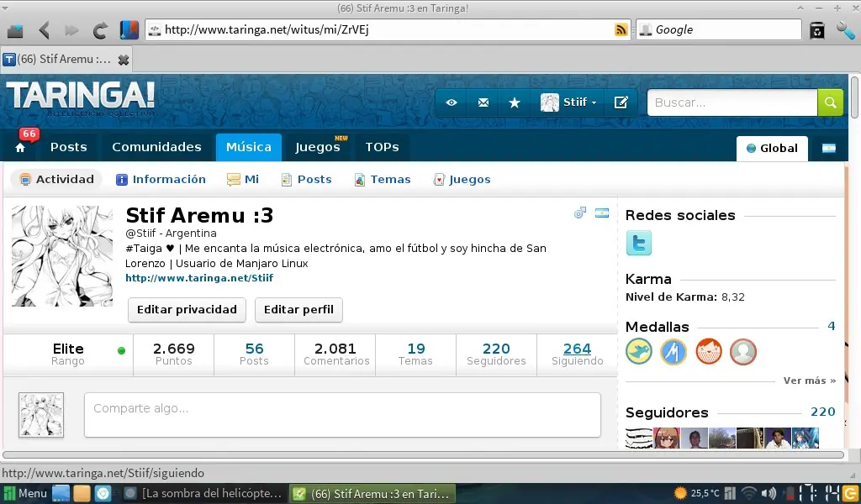This screenshot has width=861, height=504.
Task: Click the Editar privacidad button
Action: click(187, 310)
